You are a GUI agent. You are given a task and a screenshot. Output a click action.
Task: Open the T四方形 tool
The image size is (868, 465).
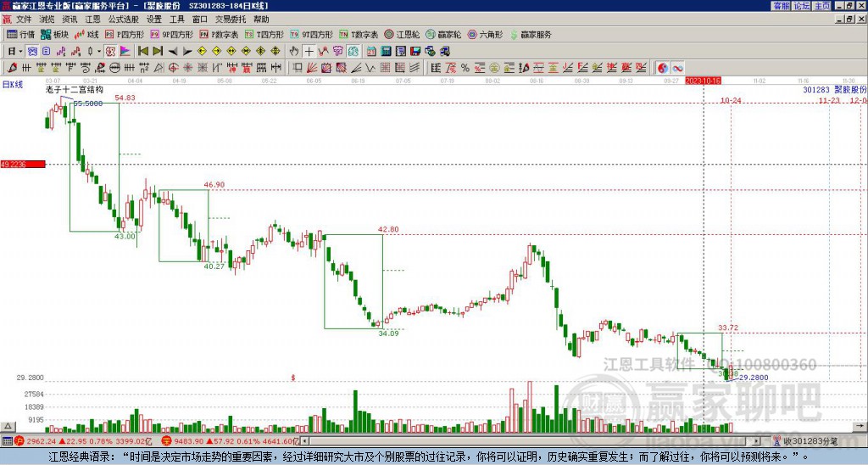point(264,34)
